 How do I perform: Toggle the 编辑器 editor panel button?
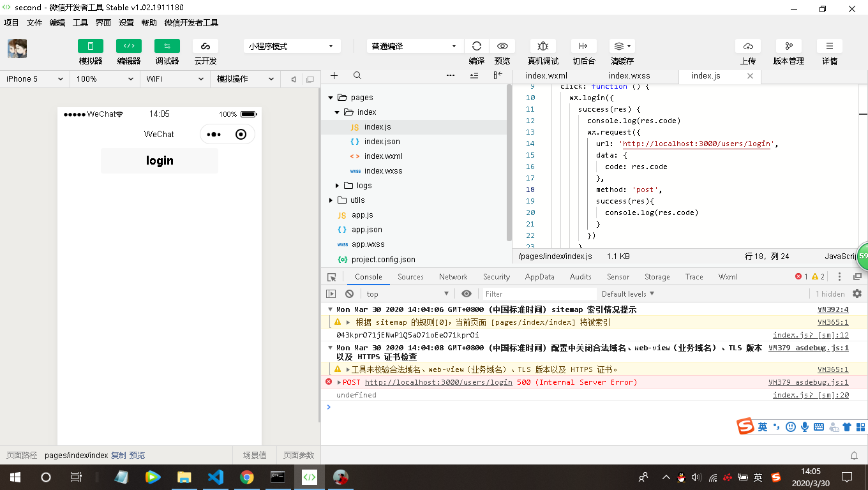(129, 46)
